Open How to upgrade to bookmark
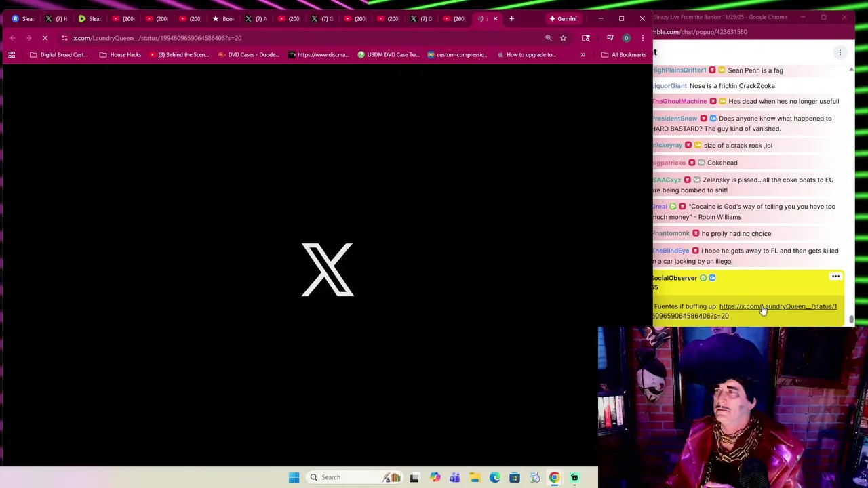868x488 pixels. pos(526,54)
